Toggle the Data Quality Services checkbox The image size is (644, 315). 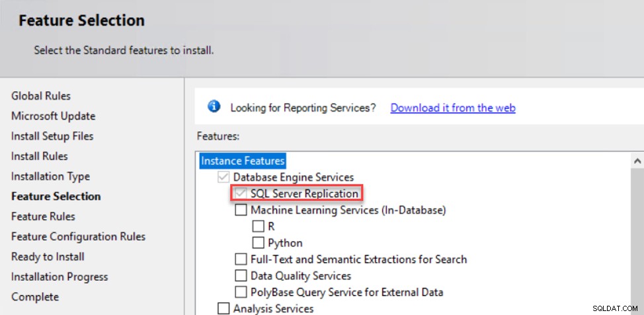point(241,275)
